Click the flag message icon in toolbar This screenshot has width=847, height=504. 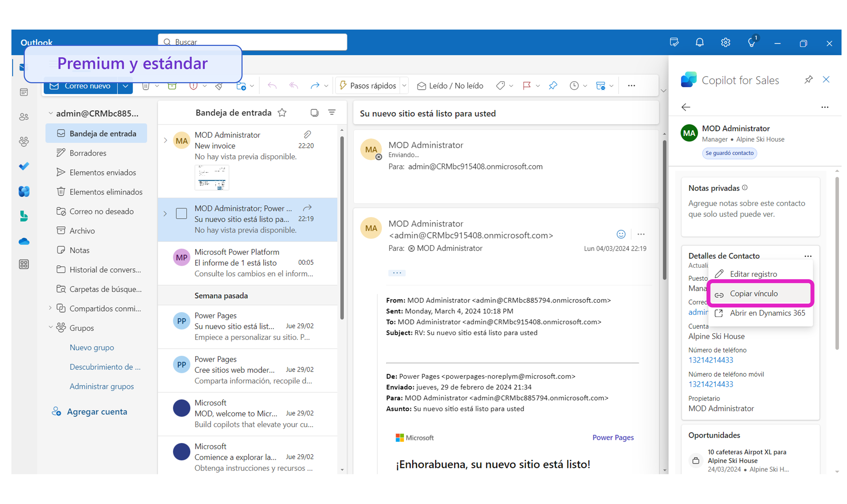pyautogui.click(x=527, y=86)
